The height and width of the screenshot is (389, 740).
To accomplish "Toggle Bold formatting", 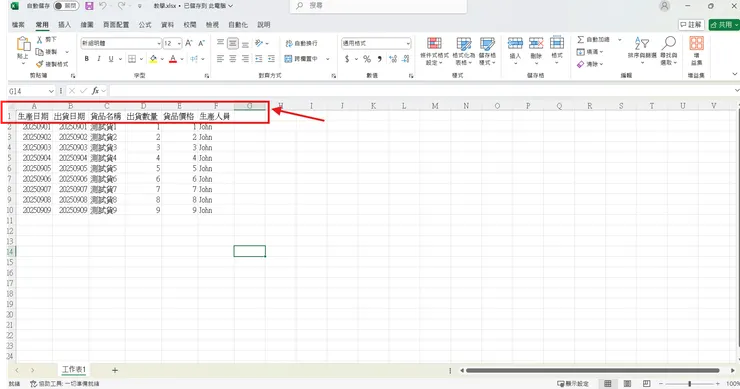I will [87, 59].
